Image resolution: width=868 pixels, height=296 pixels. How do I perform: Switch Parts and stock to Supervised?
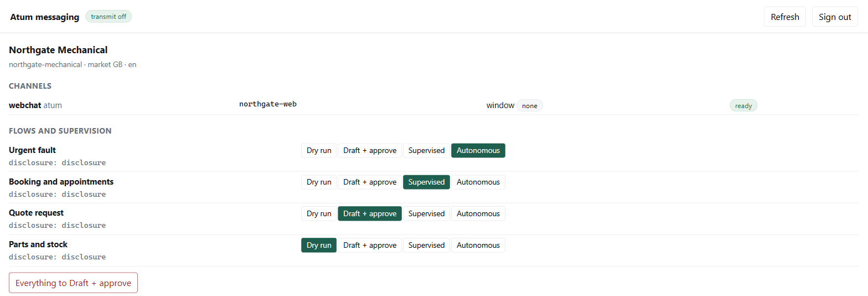pyautogui.click(x=426, y=245)
